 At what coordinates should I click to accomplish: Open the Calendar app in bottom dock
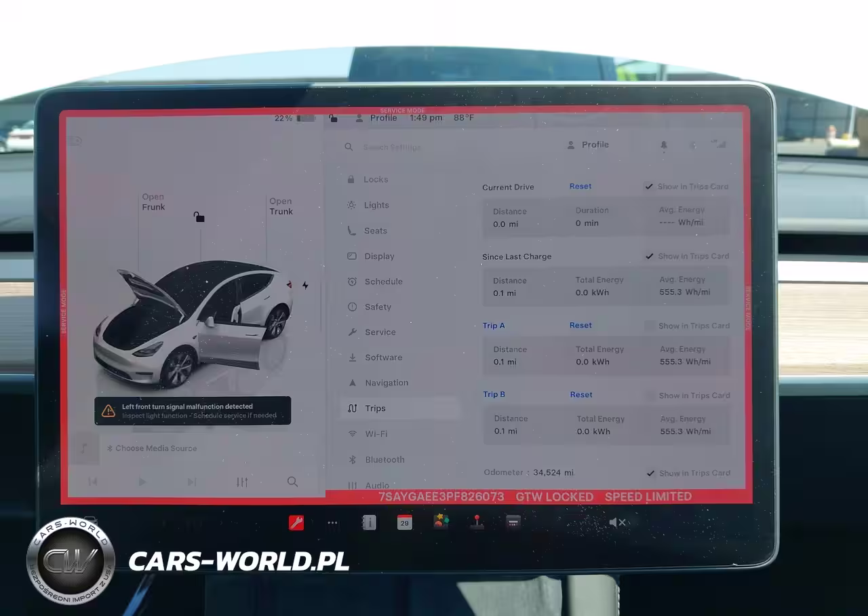pos(405,522)
